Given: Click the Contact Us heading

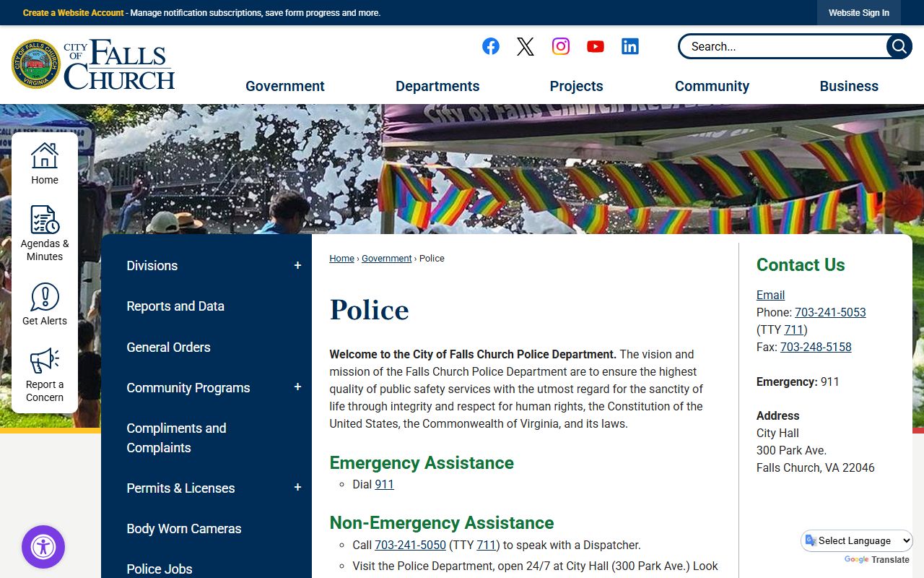Looking at the screenshot, I should pos(801,265).
